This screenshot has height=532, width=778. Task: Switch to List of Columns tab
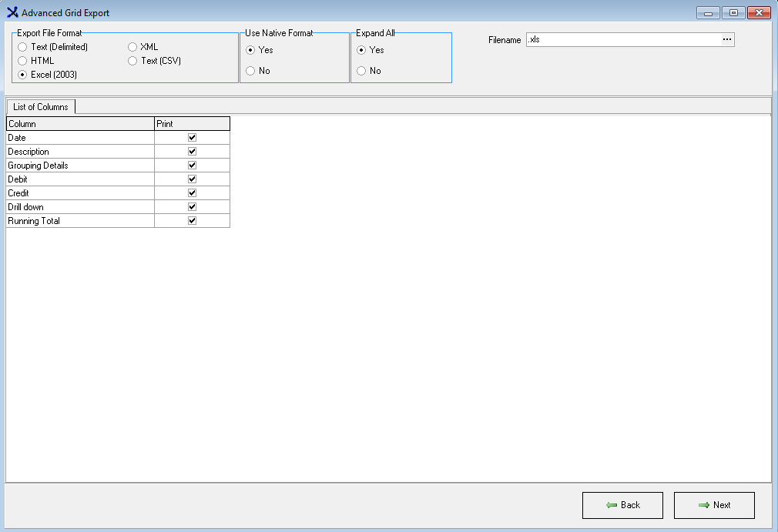pyautogui.click(x=41, y=107)
